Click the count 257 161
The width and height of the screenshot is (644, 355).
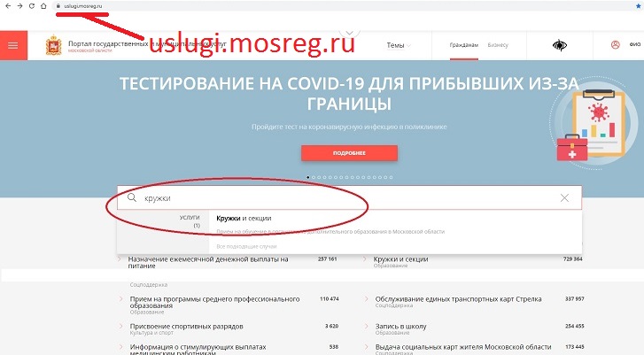[x=328, y=259]
